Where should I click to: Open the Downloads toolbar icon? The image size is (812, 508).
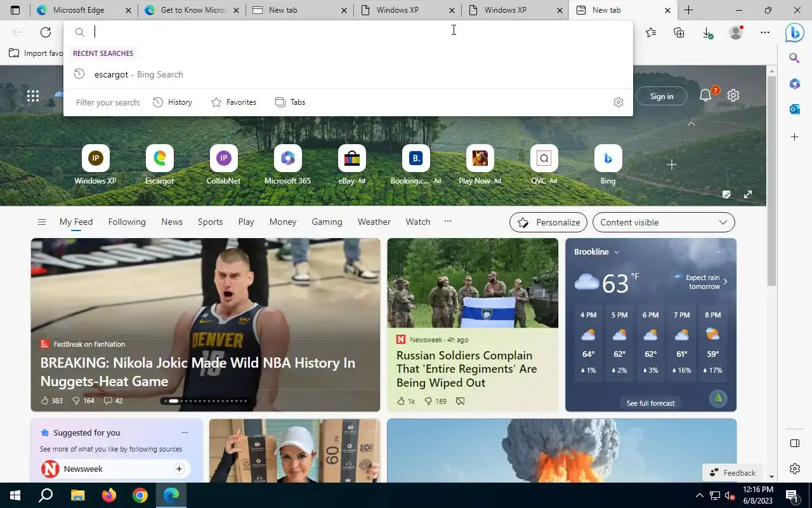(x=707, y=32)
